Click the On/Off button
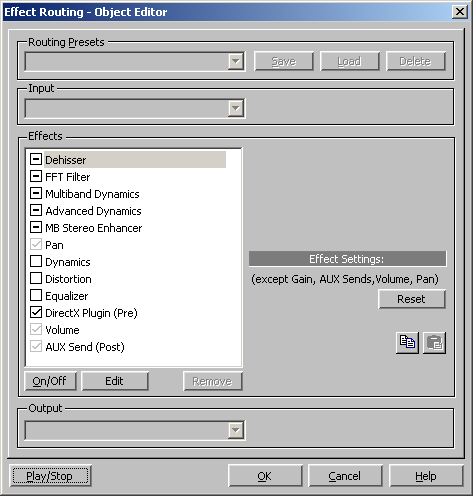 [50, 381]
